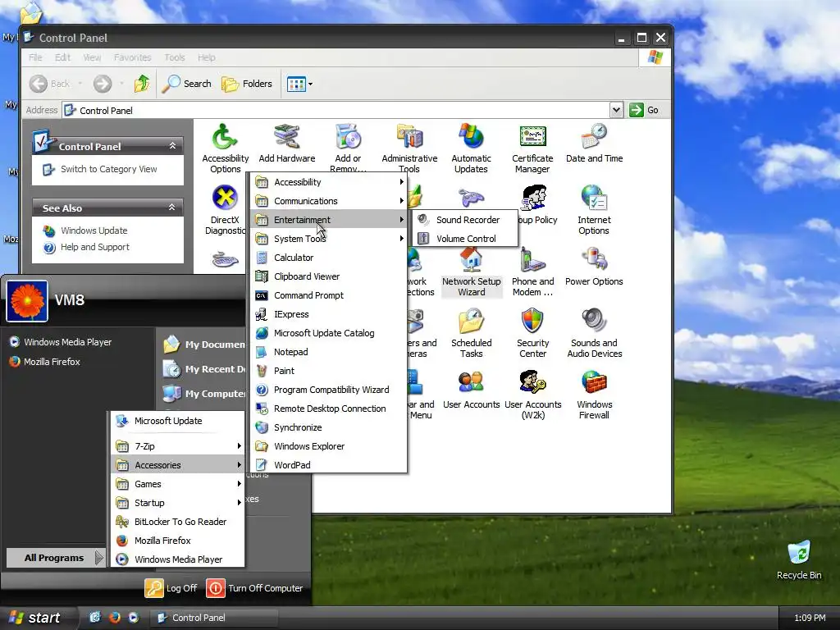Launch WordPad from Accessories menu
Screen dimensions: 840x630
[329, 465]
